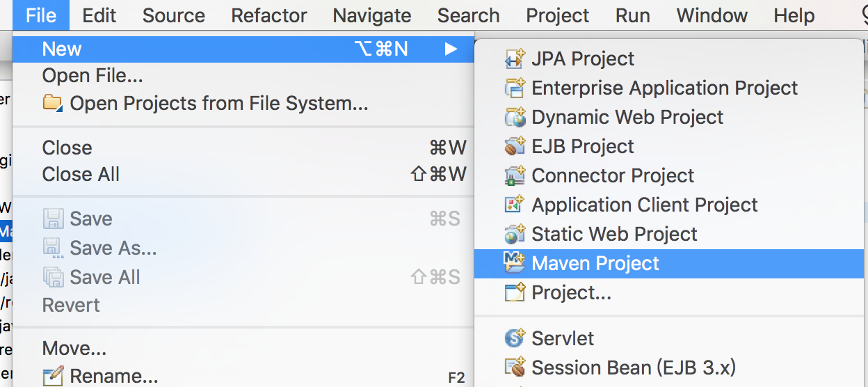This screenshot has width=868, height=387.
Task: Click the Servlet icon
Action: [514, 339]
